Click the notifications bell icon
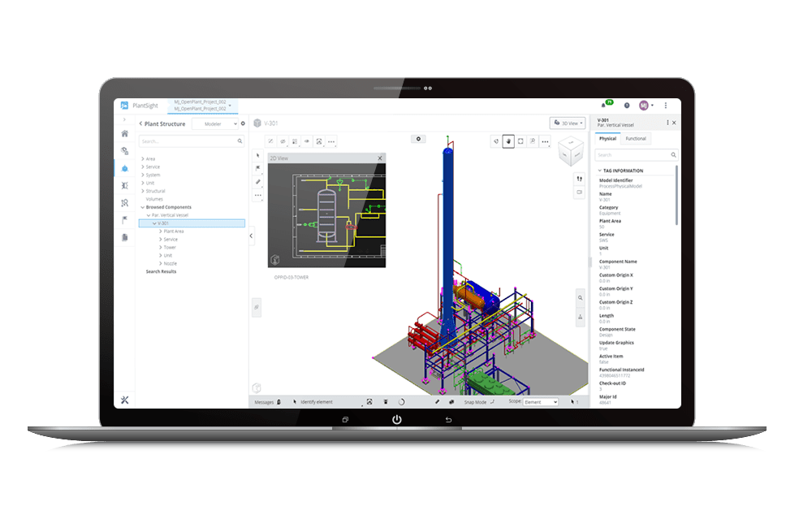 coord(603,106)
